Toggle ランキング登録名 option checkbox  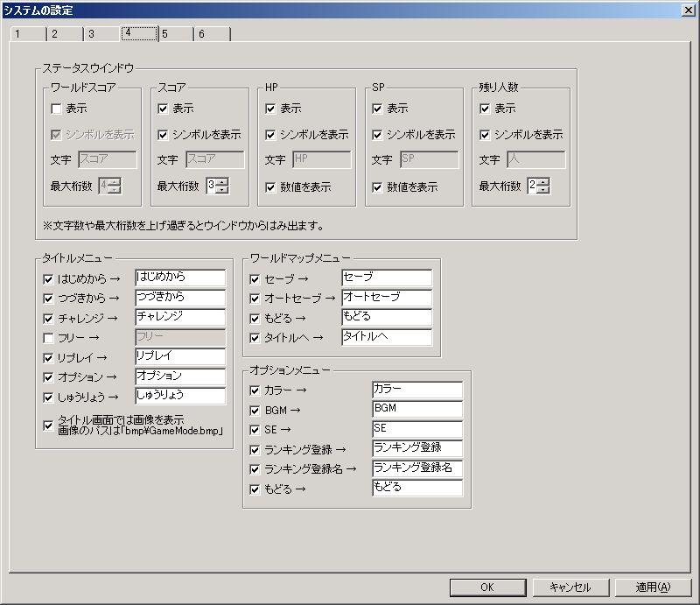click(255, 469)
